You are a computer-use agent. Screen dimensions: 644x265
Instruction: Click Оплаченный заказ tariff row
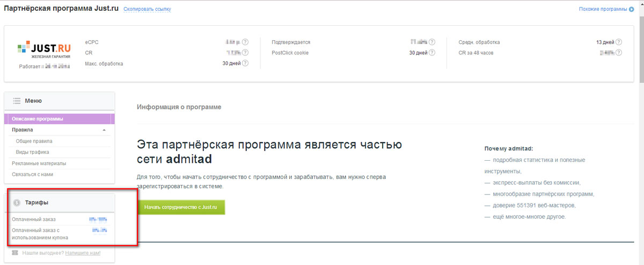[59, 219]
